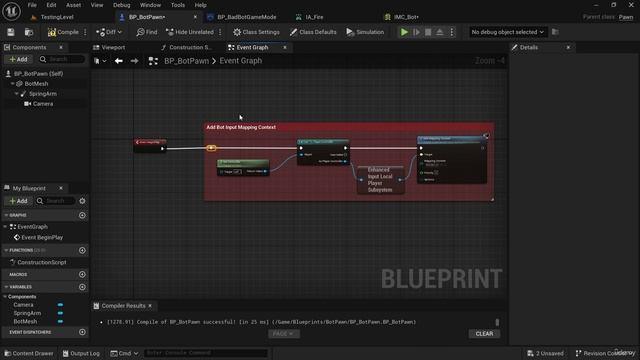Add a new event dispatcher plus icon
Viewport: 640px width, 360px height.
click(x=82, y=332)
